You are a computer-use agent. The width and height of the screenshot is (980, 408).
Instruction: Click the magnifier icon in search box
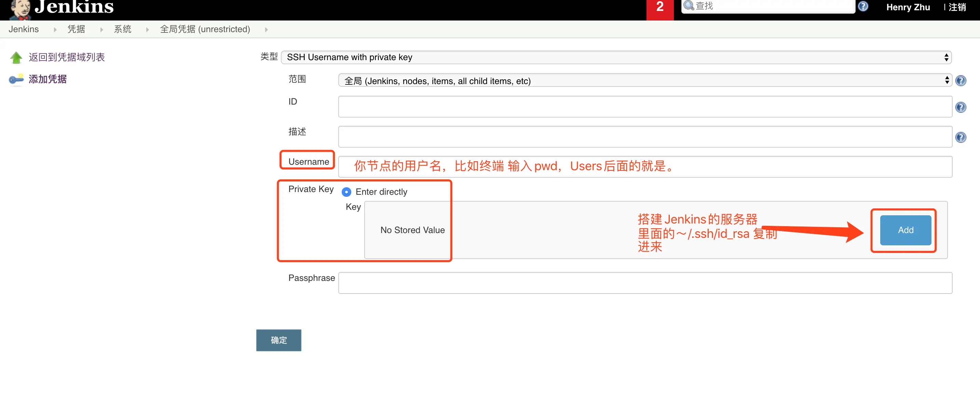(689, 6)
